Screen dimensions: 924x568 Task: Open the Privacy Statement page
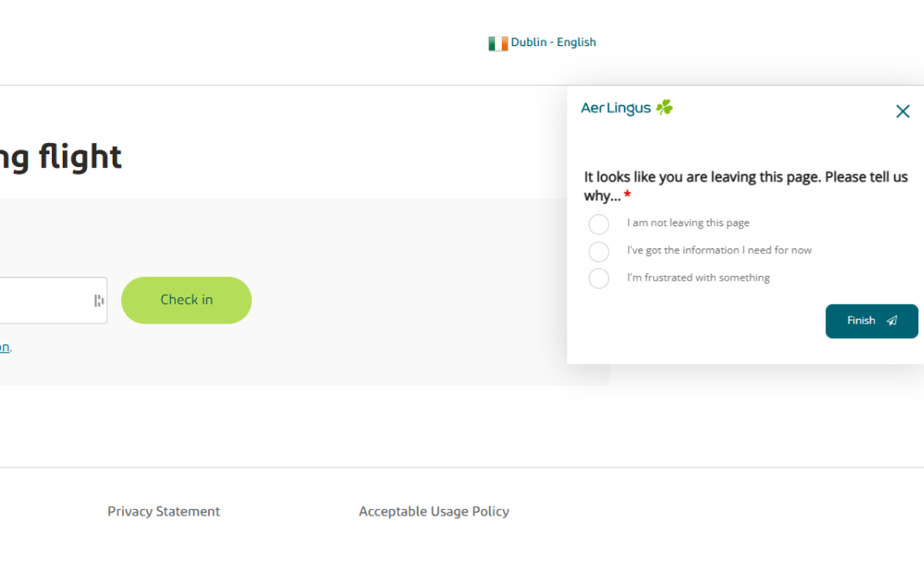coord(164,511)
